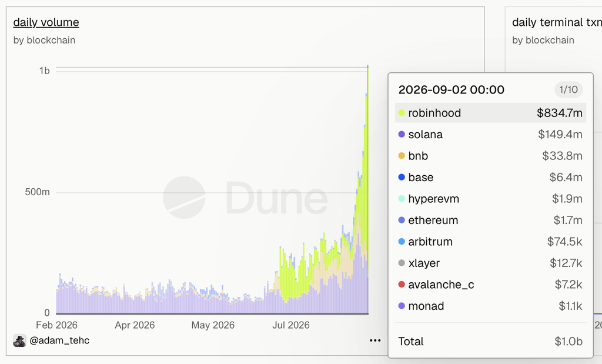Viewport: 602px width, 364px height.
Task: Select the ethereum row in tooltip
Action: pos(490,220)
